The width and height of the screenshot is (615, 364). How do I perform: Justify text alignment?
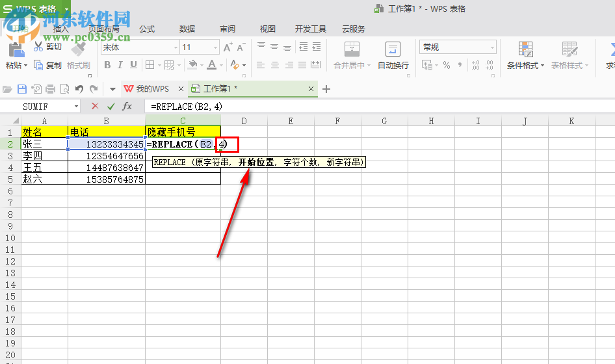click(302, 65)
